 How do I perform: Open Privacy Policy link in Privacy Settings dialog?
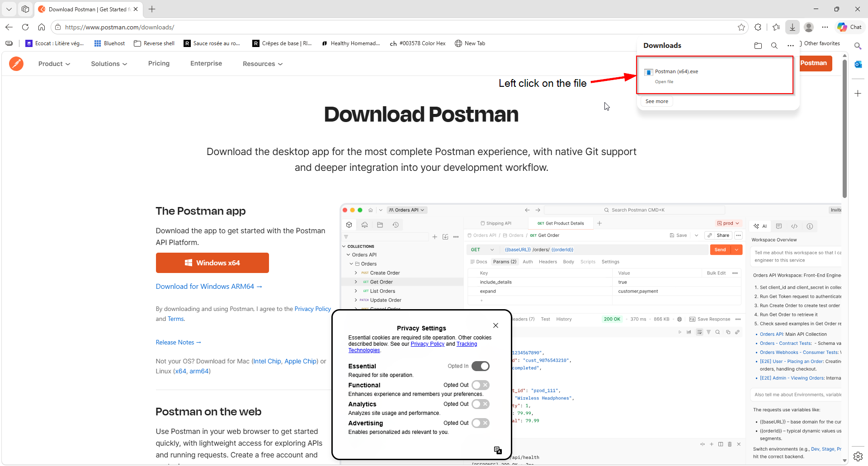(428, 344)
